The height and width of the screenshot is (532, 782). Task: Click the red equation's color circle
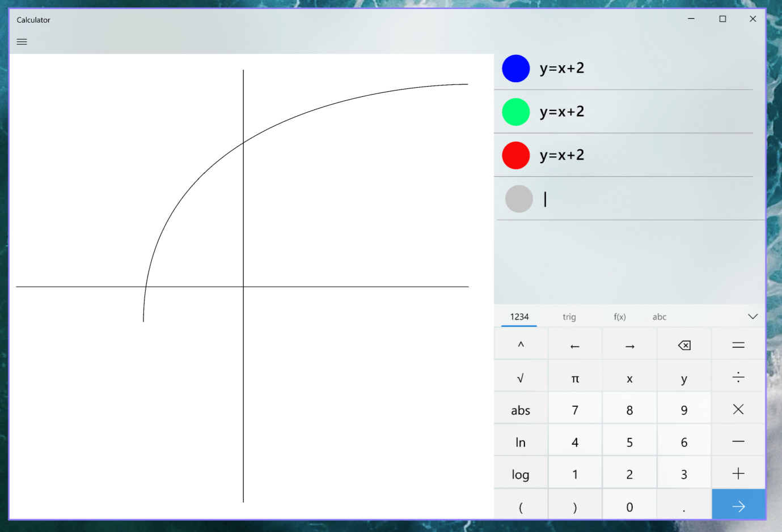coord(515,155)
